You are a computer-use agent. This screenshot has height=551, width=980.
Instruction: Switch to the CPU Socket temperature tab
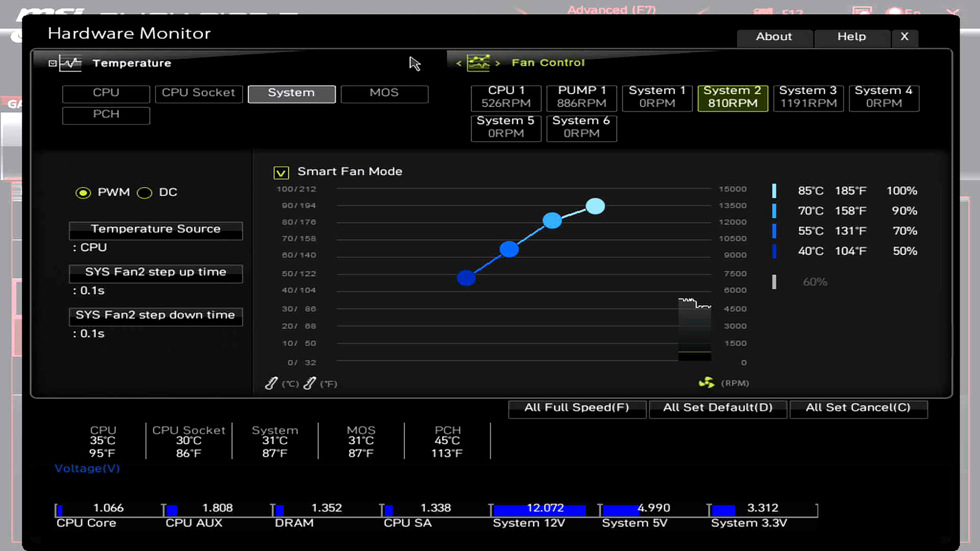pos(199,93)
